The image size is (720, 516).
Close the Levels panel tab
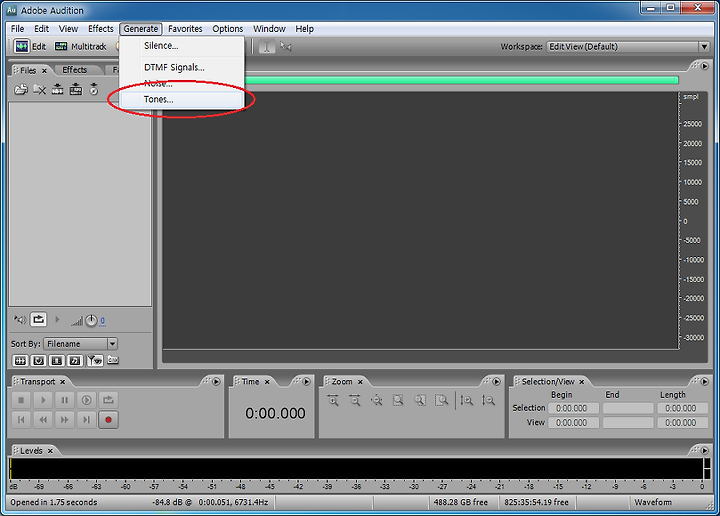coord(51,451)
